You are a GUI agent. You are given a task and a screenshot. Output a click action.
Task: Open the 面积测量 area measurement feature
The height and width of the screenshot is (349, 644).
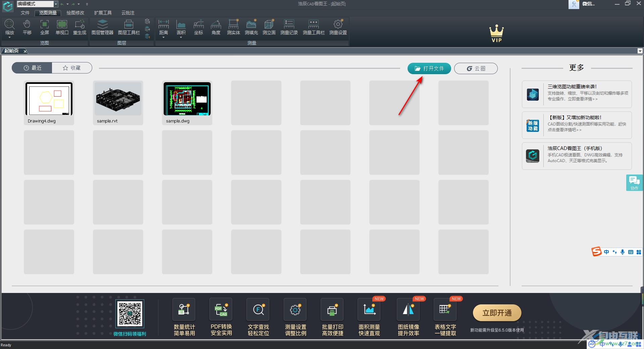369,309
